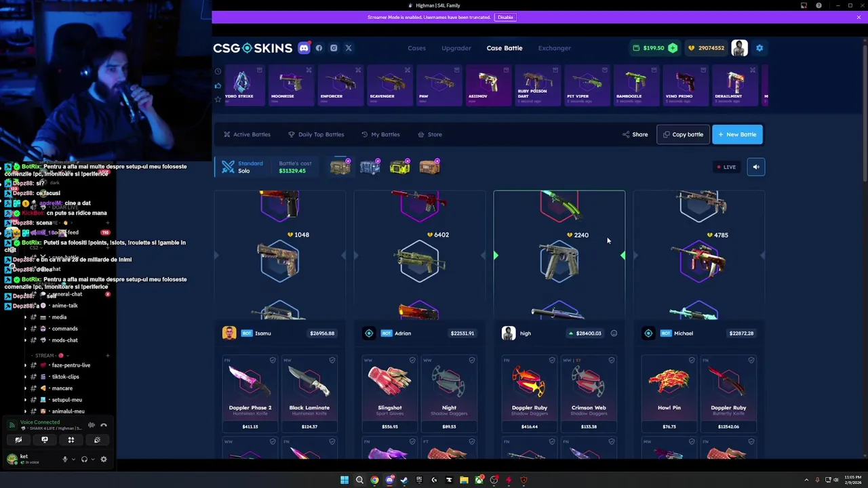This screenshot has width=868, height=488.
Task: Disconnect from Discord voice channel
Action: 104,425
